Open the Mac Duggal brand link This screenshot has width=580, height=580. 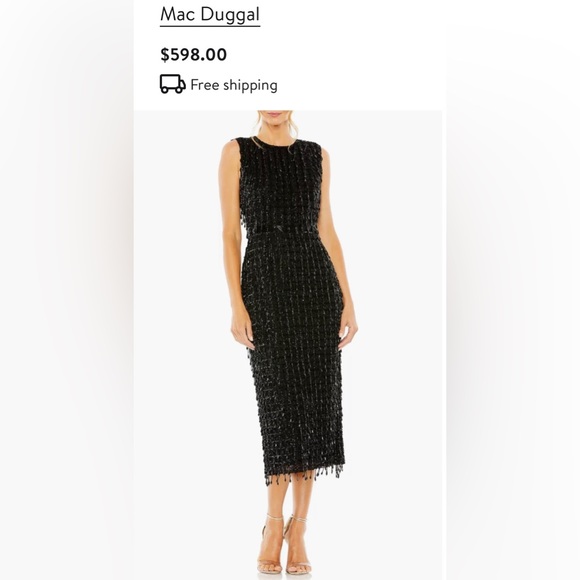coord(210,15)
